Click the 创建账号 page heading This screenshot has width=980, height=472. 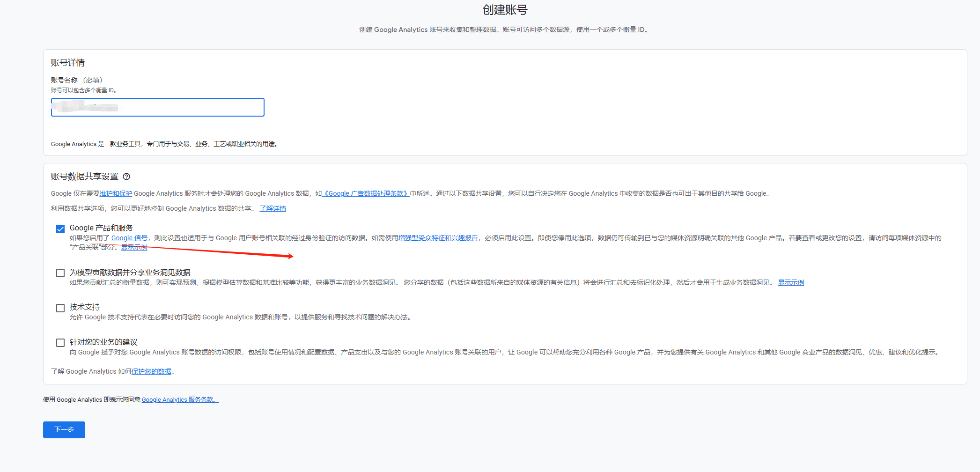pos(505,10)
